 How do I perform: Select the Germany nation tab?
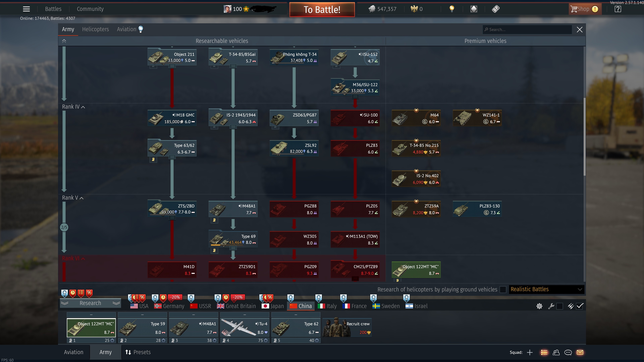169,306
